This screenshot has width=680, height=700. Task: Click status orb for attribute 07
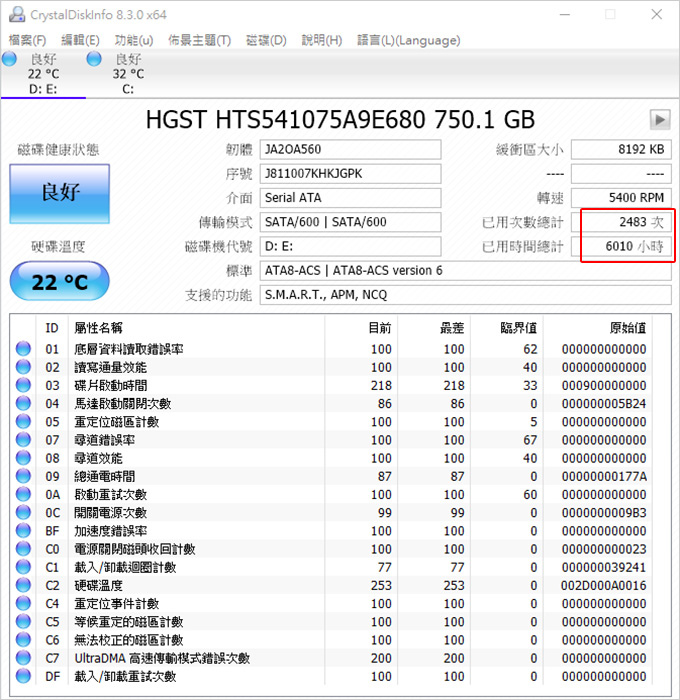click(x=23, y=440)
